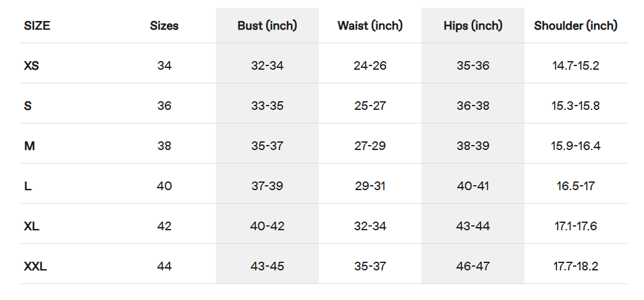Image resolution: width=644 pixels, height=300 pixels.
Task: Click size number 42 in XL row
Action: pyautogui.click(x=164, y=226)
